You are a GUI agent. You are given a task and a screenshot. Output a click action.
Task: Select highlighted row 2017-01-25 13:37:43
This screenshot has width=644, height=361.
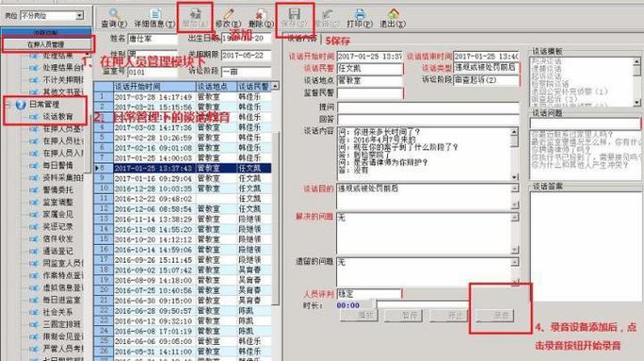pos(183,168)
